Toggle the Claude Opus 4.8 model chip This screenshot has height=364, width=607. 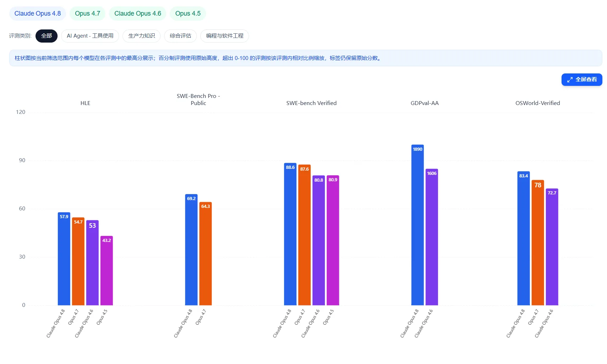click(38, 13)
